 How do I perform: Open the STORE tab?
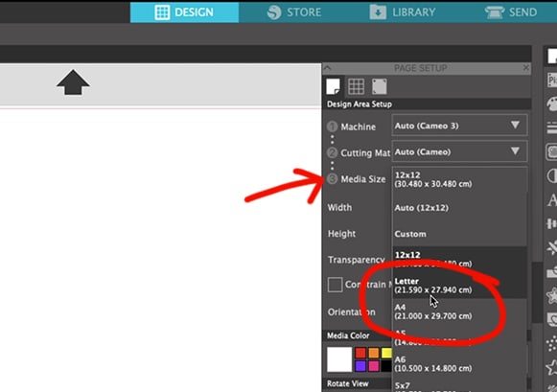(x=293, y=12)
